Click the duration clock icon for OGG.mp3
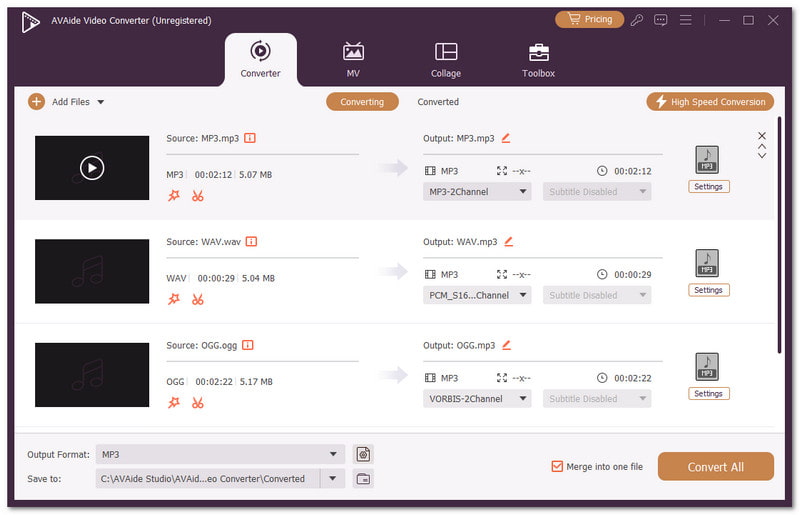 pyautogui.click(x=602, y=378)
